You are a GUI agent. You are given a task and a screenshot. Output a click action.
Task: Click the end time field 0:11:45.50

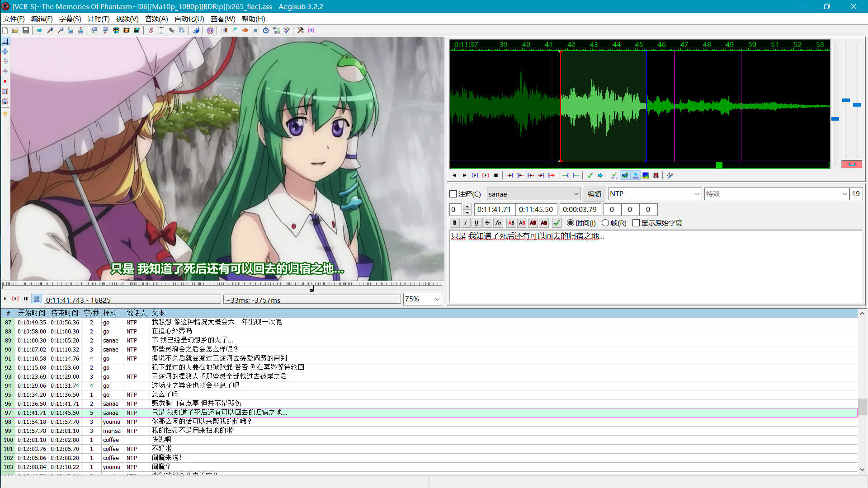tap(536, 210)
